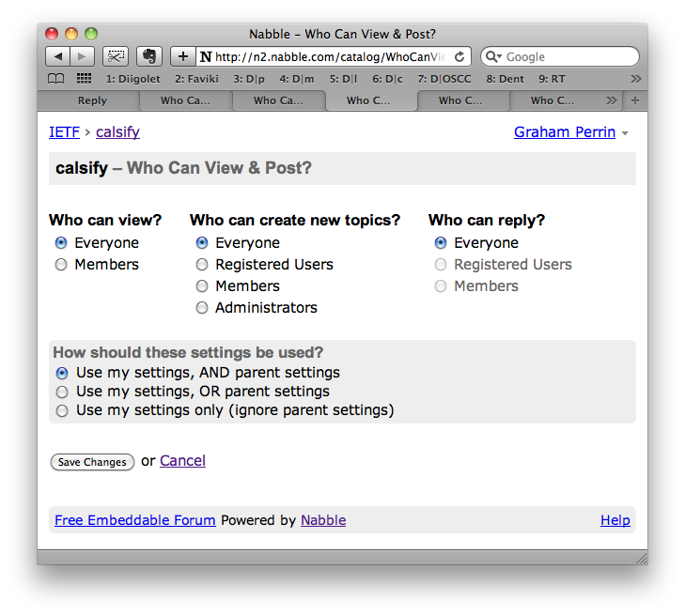Image resolution: width=685 pixels, height=616 pixels.
Task: Click the browser back arrow button
Action: tap(58, 56)
